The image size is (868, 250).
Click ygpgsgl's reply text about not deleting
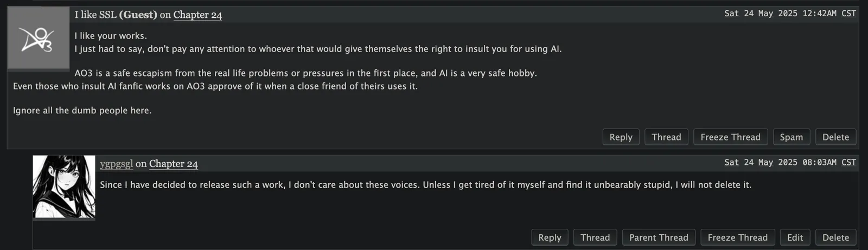(x=425, y=185)
